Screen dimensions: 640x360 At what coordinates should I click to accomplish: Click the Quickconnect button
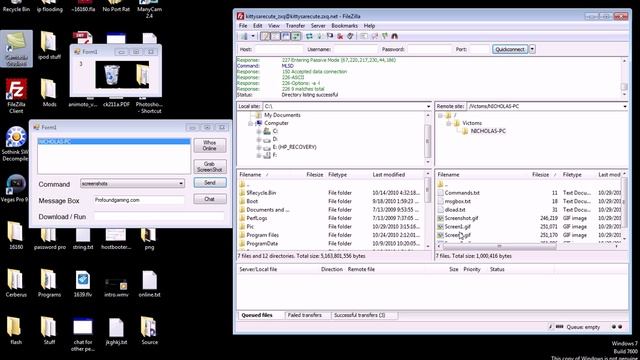click(510, 49)
